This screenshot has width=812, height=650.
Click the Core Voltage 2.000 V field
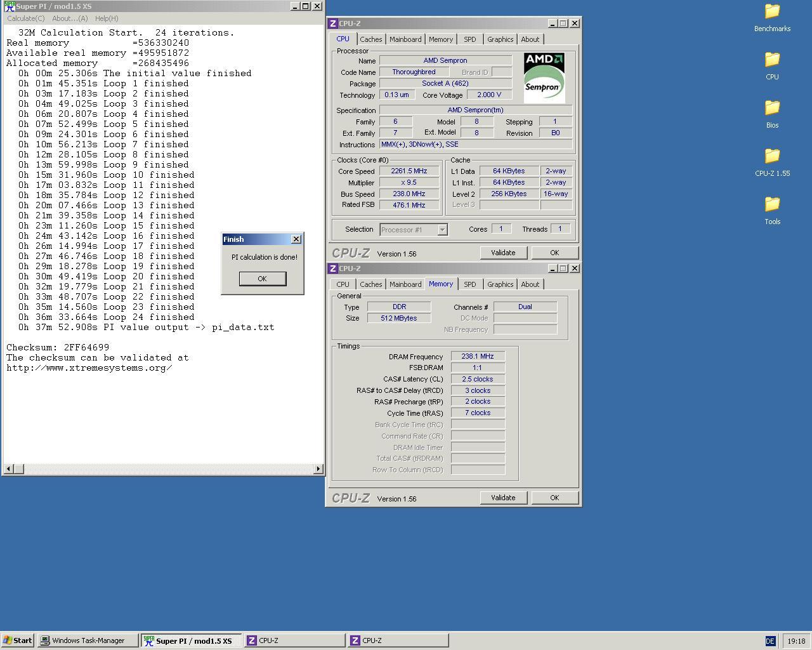(x=489, y=95)
